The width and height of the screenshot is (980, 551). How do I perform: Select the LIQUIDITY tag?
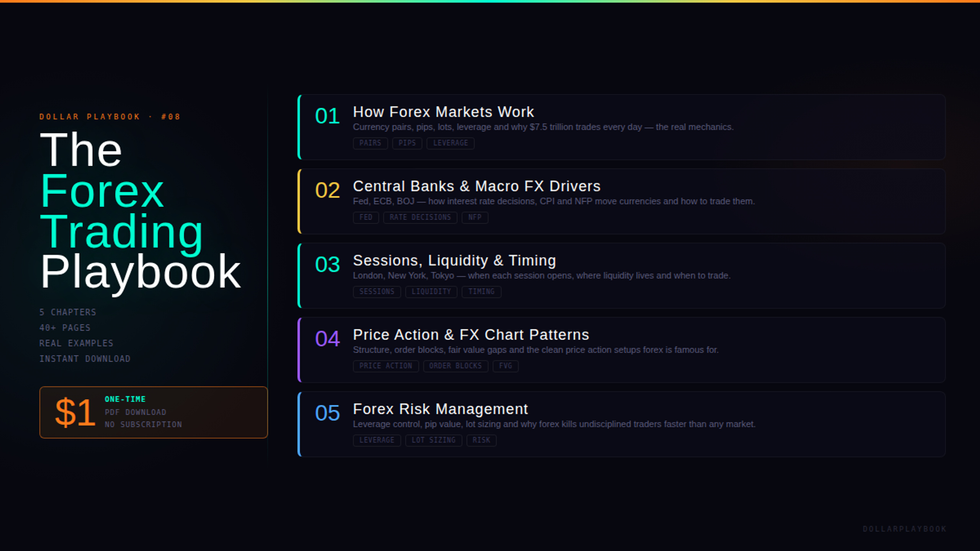click(431, 292)
